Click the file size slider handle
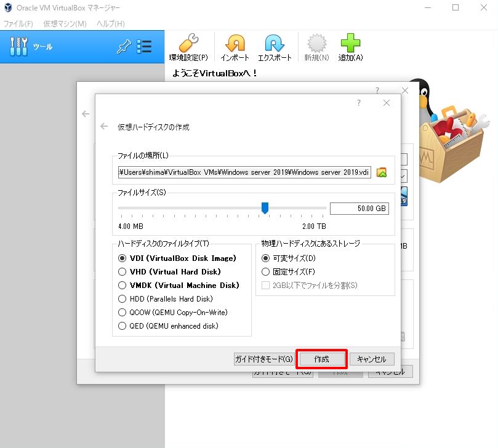498x448 pixels. [x=265, y=208]
